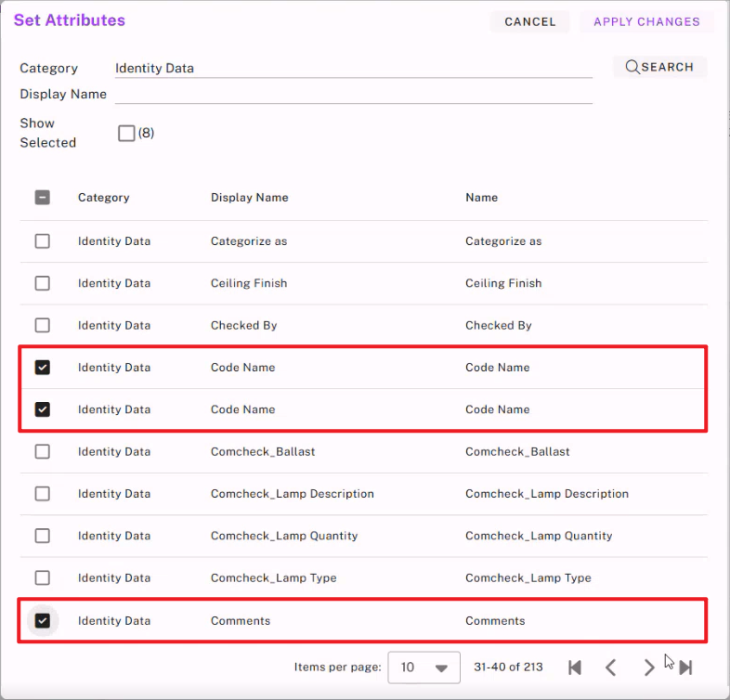Toggle the select-all header checkbox
This screenshot has height=700, width=730.
tap(43, 198)
